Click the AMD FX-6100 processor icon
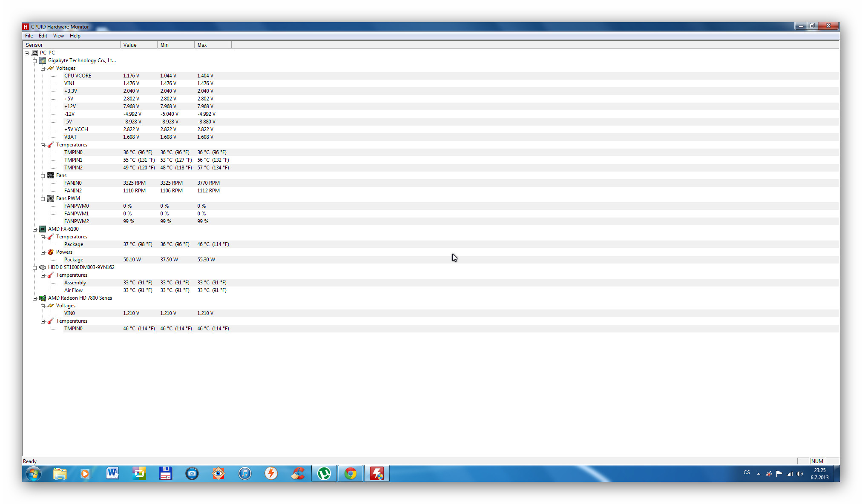 tap(43, 229)
